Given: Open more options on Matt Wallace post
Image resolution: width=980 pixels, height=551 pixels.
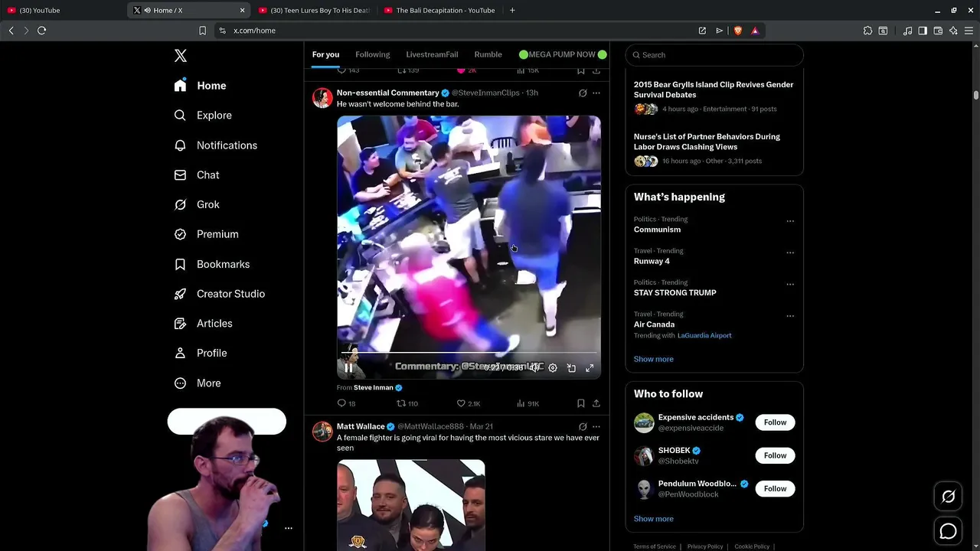Looking at the screenshot, I should 596,427.
